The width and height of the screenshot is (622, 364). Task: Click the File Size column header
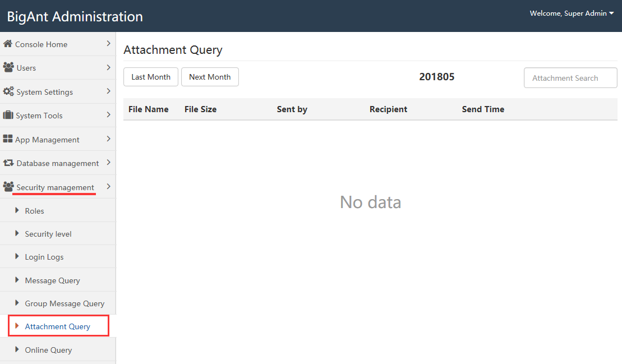coord(200,109)
